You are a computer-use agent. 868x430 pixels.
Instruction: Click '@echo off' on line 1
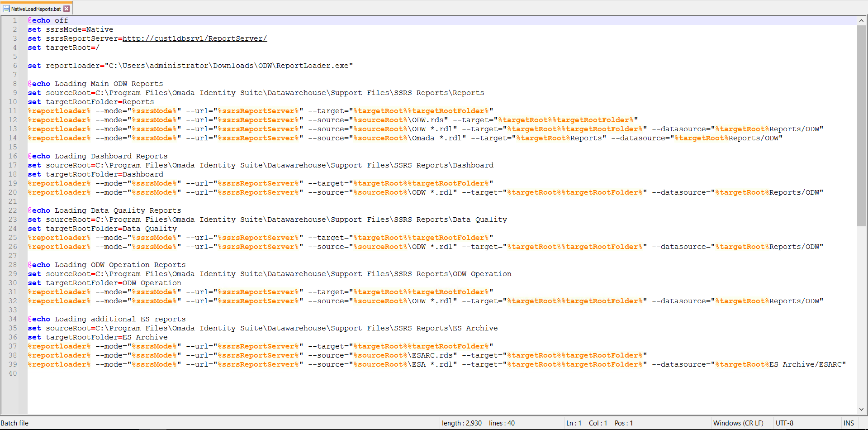pos(48,20)
